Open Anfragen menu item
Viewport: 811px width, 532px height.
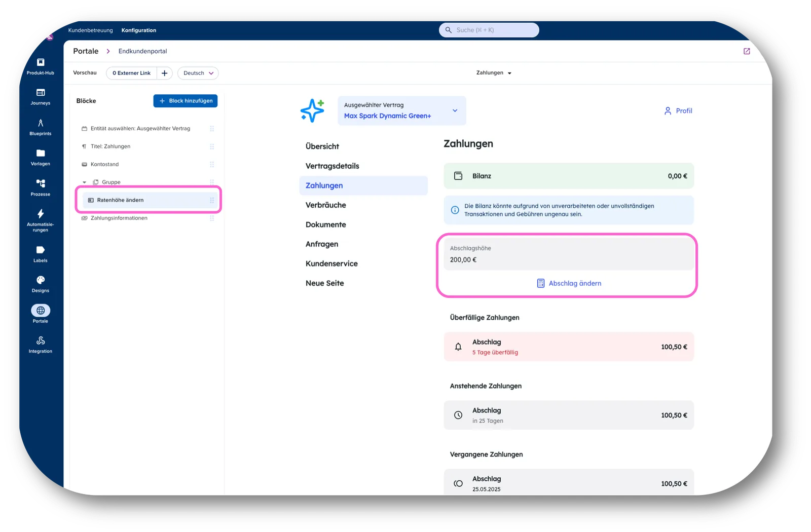(322, 244)
